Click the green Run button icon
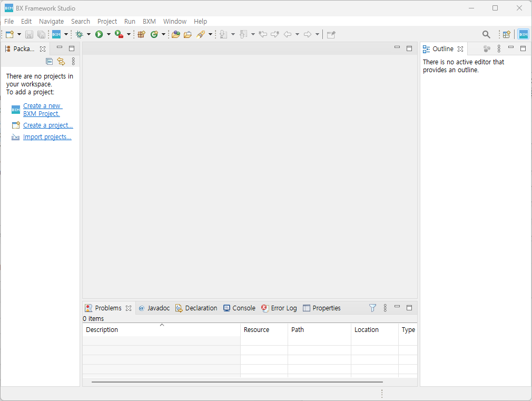Viewport: 532px width, 401px height. pyautogui.click(x=98, y=34)
